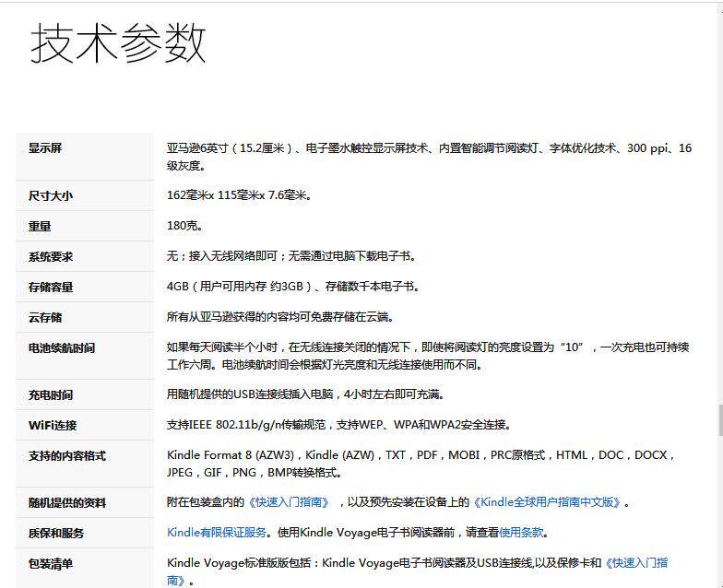Select the 支持的内容格式 row label
Screen dimensions: 723x588
(67, 455)
